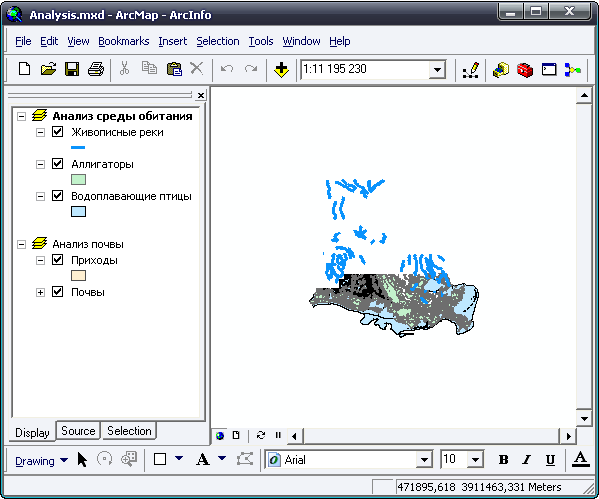The width and height of the screenshot is (599, 499).
Task: Open the Insert menu
Action: tap(173, 41)
